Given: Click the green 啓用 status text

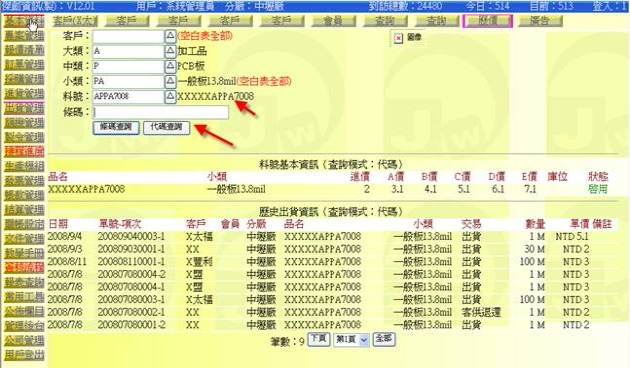Looking at the screenshot, I should click(x=597, y=189).
